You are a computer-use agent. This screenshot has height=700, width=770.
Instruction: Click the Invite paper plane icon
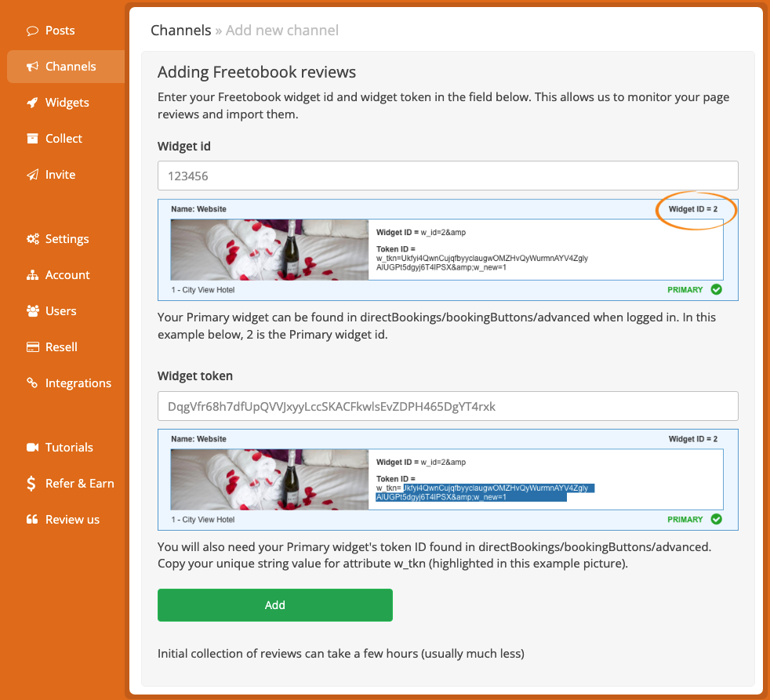(x=32, y=175)
